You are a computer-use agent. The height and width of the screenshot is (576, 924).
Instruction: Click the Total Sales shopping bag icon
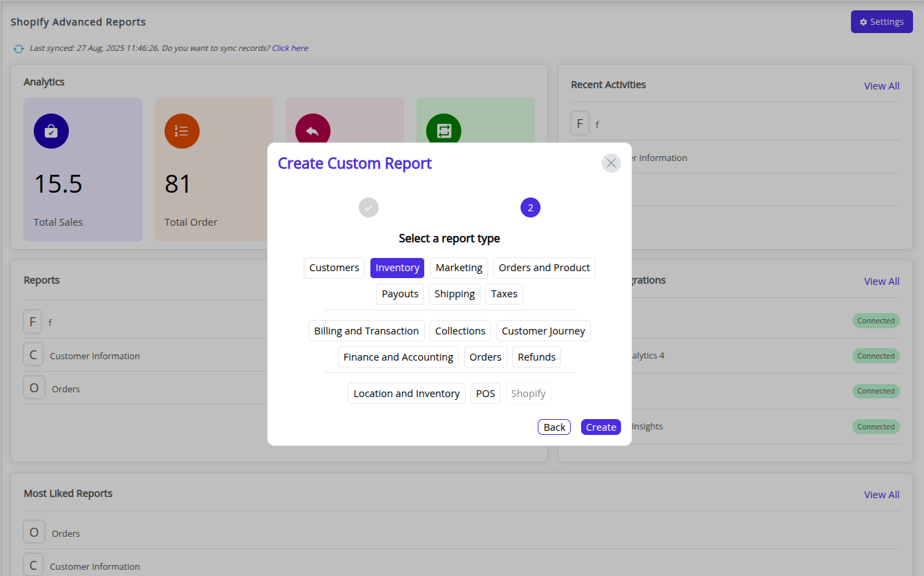[51, 131]
